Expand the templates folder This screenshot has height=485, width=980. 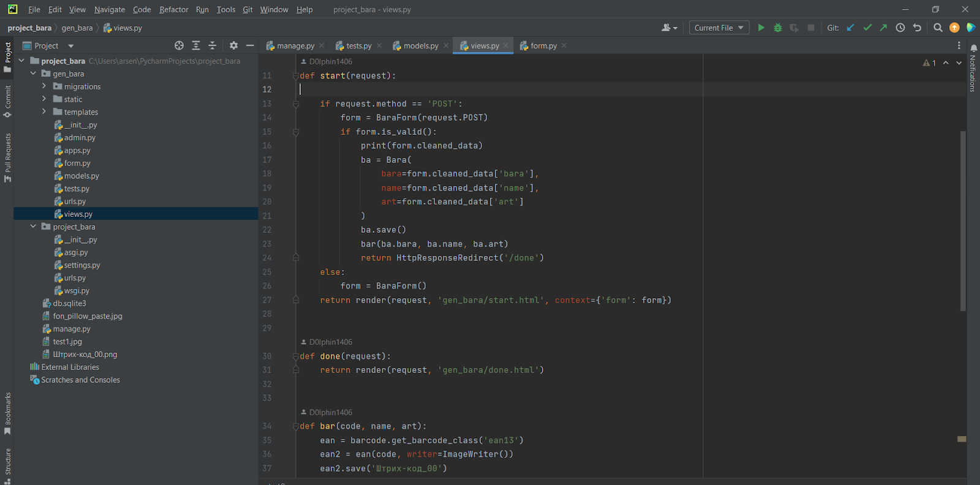coord(44,111)
